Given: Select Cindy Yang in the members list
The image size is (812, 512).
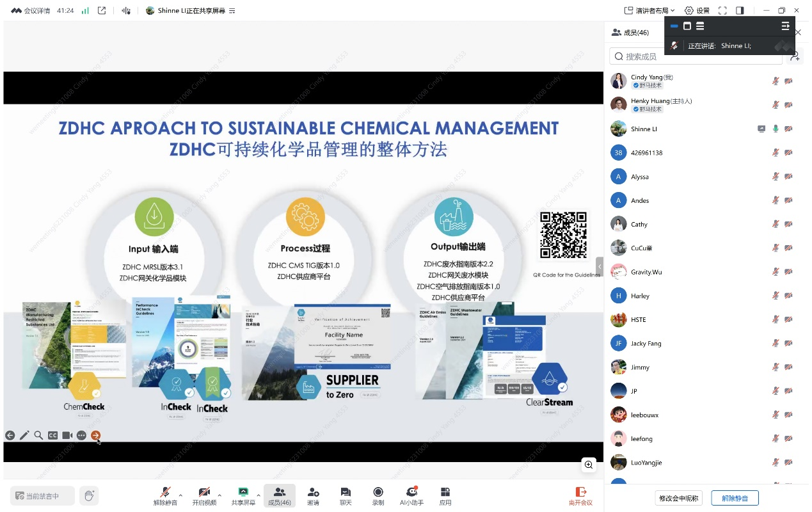Looking at the screenshot, I should [707, 81].
